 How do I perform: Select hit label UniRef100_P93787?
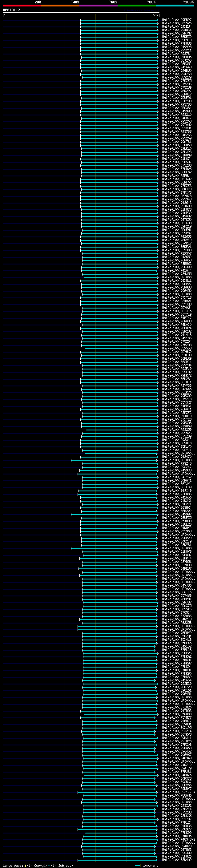[x=177, y=819]
